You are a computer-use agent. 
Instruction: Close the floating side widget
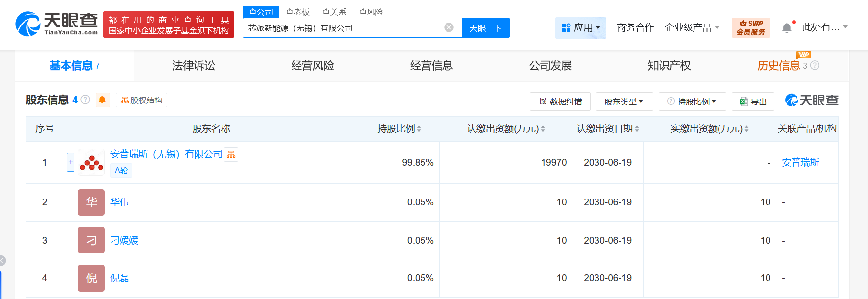tap(2, 261)
